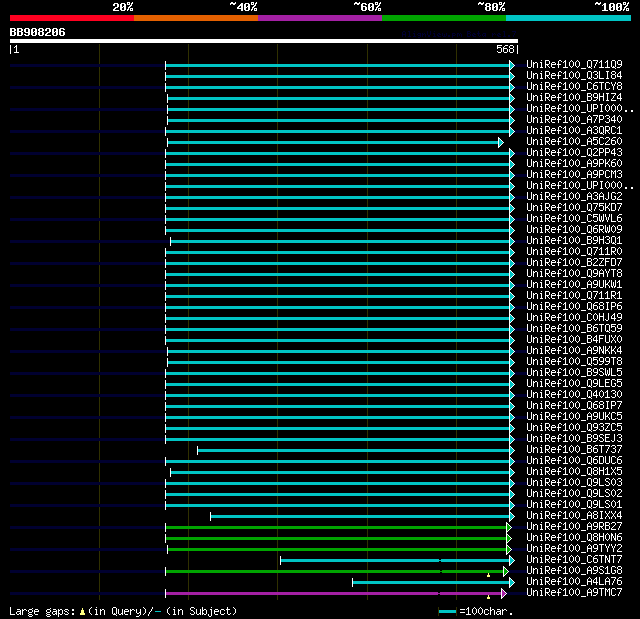Click the purple arrowhead of the A9TMC7 hit
This screenshot has width=640, height=619.
click(504, 594)
